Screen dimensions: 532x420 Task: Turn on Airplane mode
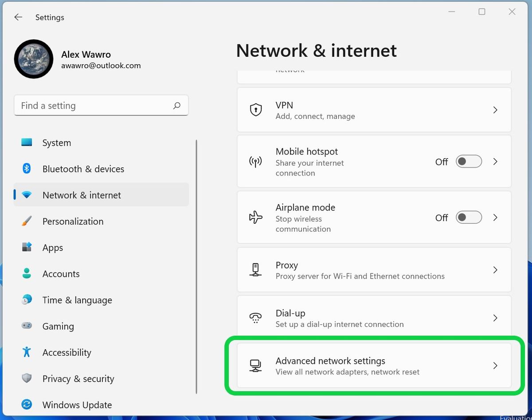(469, 217)
